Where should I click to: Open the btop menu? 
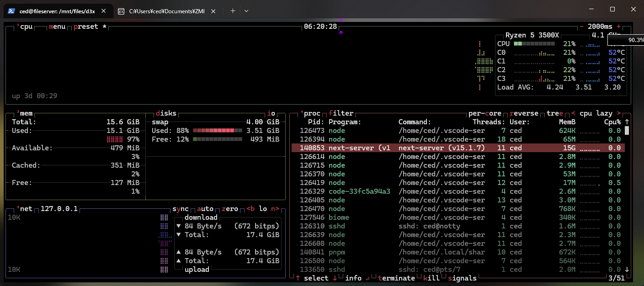(x=57, y=26)
